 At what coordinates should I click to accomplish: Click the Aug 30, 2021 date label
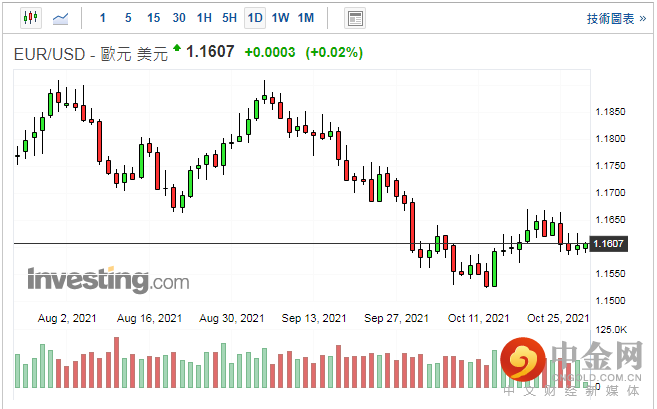(232, 318)
